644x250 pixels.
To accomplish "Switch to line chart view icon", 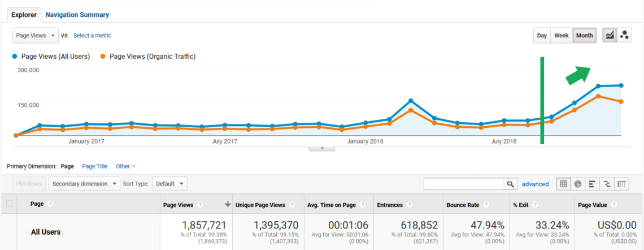I will pyautogui.click(x=610, y=36).
